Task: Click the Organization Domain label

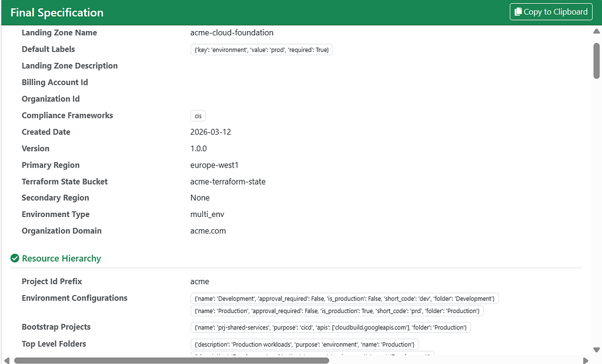Action: 61,231
